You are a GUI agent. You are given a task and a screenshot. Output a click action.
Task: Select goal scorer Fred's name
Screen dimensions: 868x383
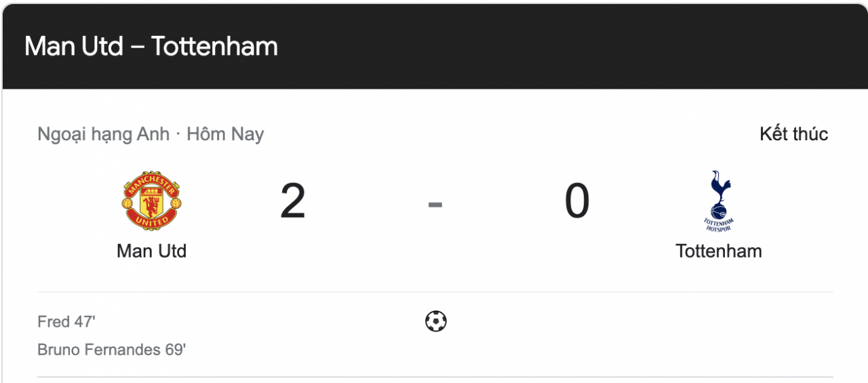coord(54,321)
